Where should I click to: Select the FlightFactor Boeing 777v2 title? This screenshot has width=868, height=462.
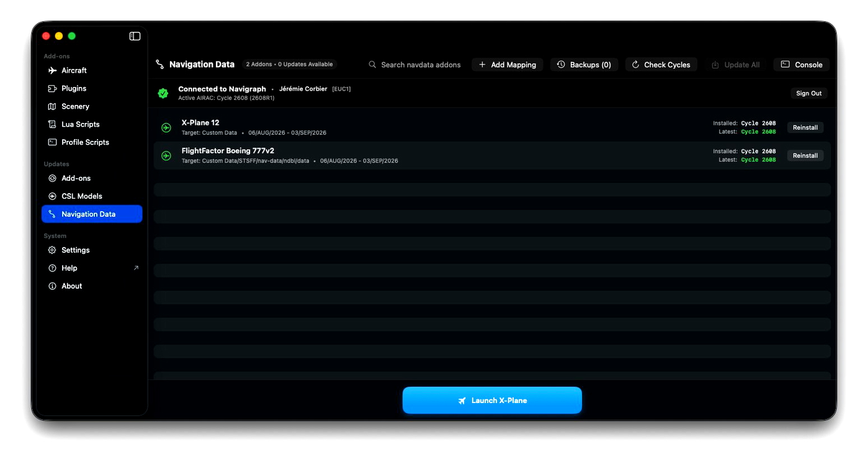pyautogui.click(x=228, y=151)
